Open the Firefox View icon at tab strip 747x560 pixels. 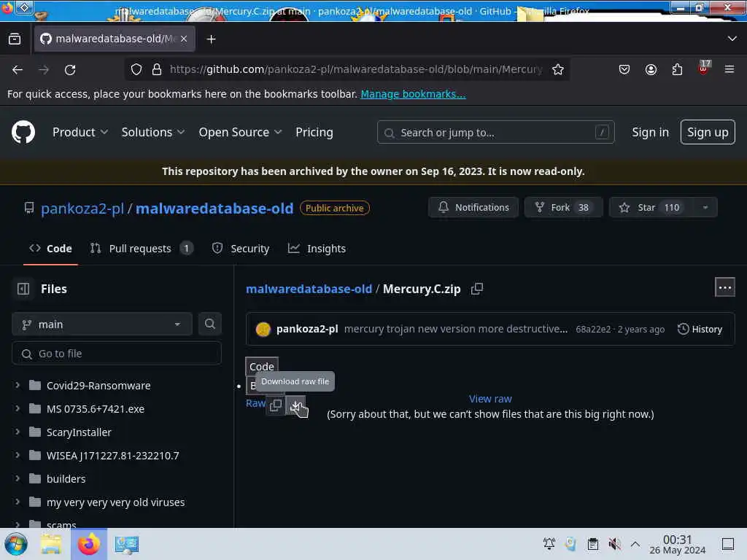[x=15, y=39]
